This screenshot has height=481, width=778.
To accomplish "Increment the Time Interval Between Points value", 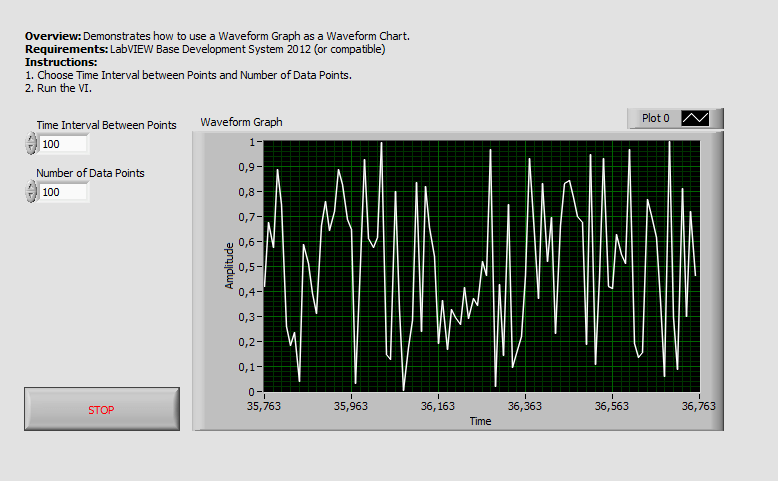I will pyautogui.click(x=31, y=139).
